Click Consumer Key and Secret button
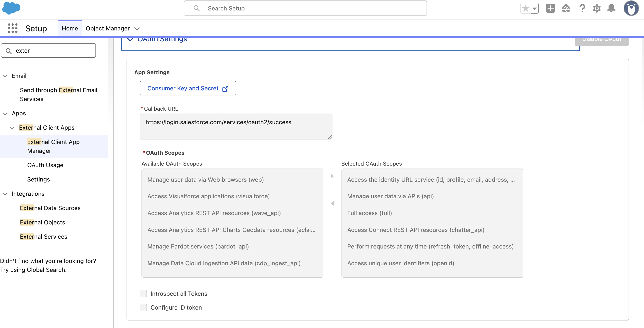 188,88
